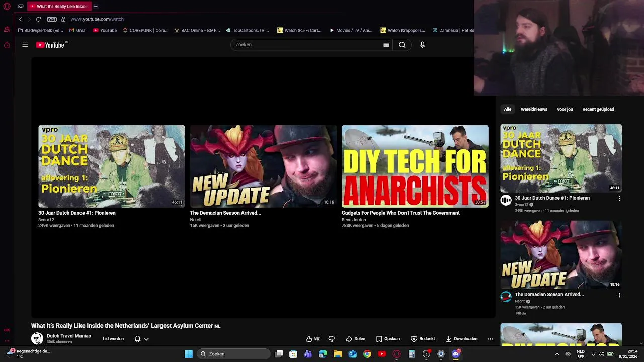Image resolution: width=644 pixels, height=362 pixels.
Task: Open sidebar thumbnail for The Demacian Season
Action: [x=561, y=254]
